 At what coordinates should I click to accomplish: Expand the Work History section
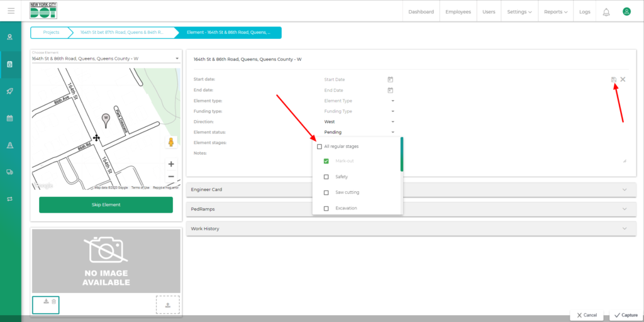(x=409, y=228)
